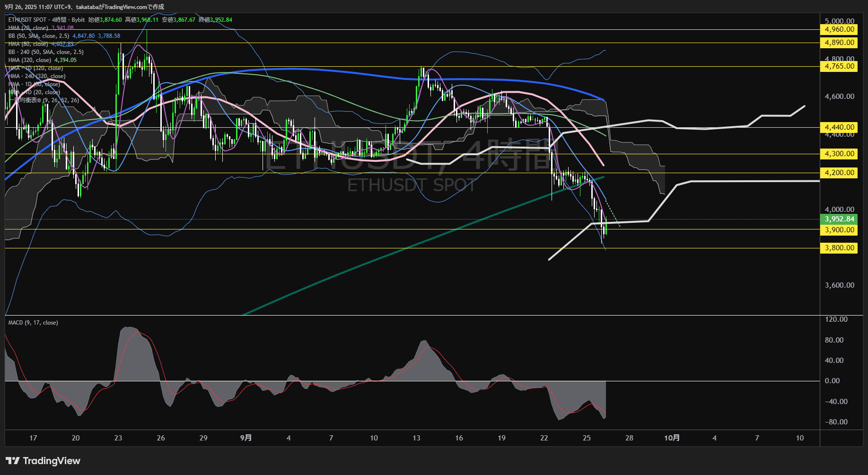Click date 22 on the time axis

click(544, 438)
